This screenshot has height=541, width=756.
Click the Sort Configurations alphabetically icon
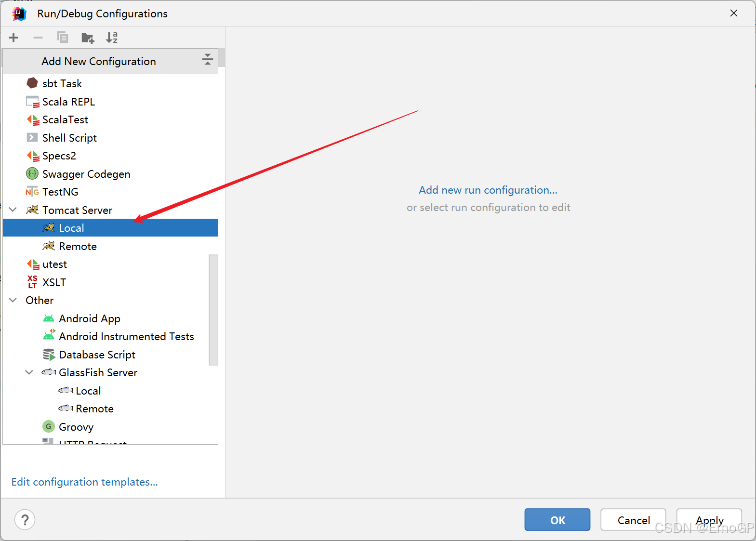tap(112, 38)
